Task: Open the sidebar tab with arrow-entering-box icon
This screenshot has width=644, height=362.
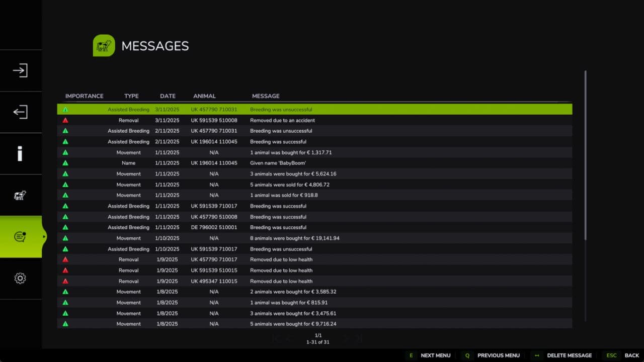Action: tap(20, 70)
